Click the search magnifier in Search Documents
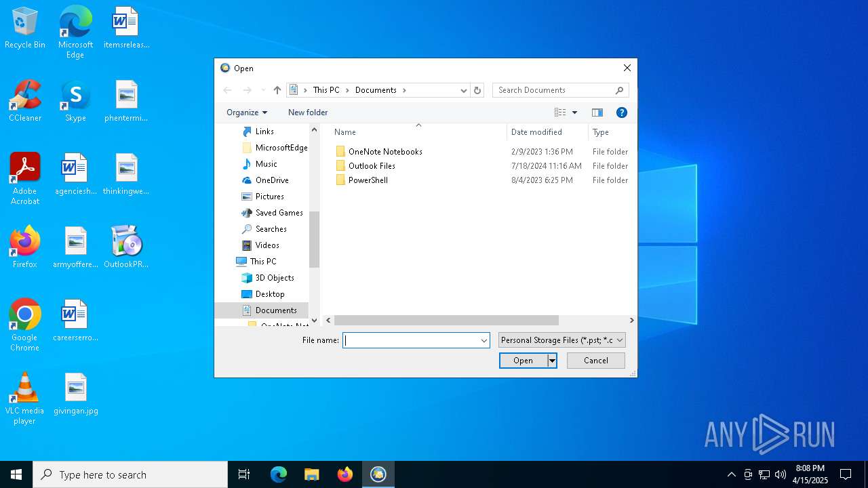 (619, 90)
